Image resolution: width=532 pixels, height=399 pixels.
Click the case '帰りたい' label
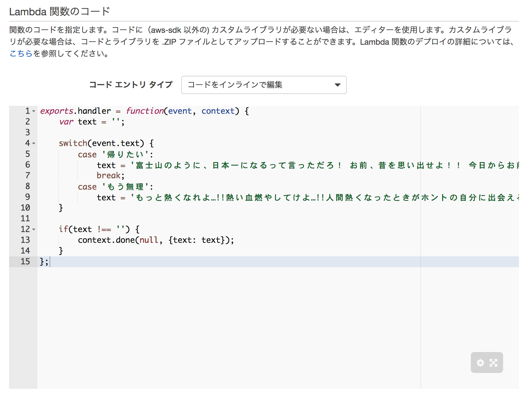click(116, 154)
